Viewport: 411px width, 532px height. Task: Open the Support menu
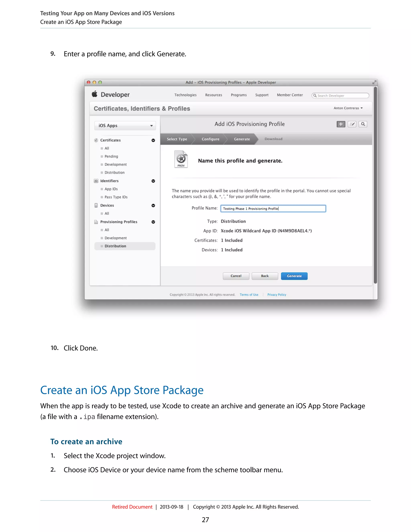coord(262,95)
